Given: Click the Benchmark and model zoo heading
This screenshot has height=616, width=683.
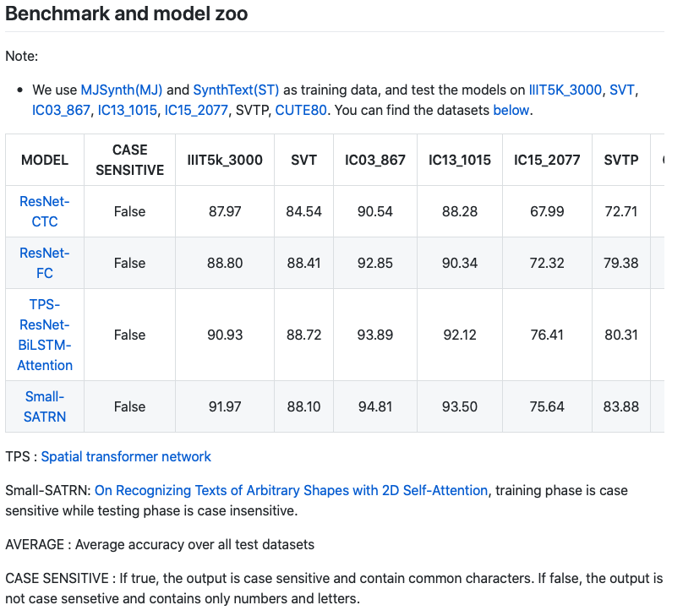Looking at the screenshot, I should click(x=126, y=14).
